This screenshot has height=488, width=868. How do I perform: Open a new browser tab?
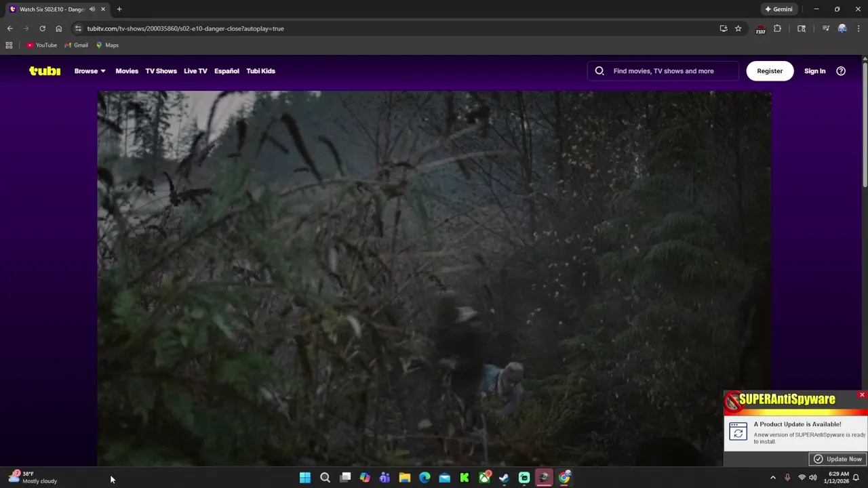click(x=119, y=9)
